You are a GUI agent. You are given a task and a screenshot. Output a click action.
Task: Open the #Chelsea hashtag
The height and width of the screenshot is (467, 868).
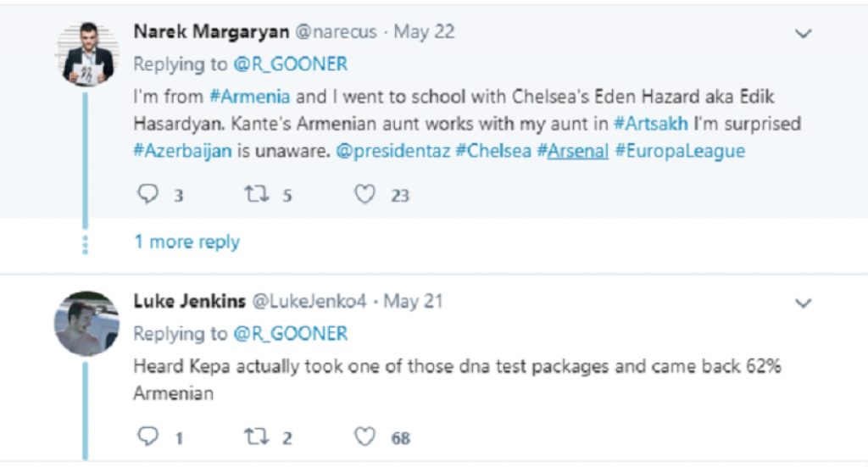(472, 152)
